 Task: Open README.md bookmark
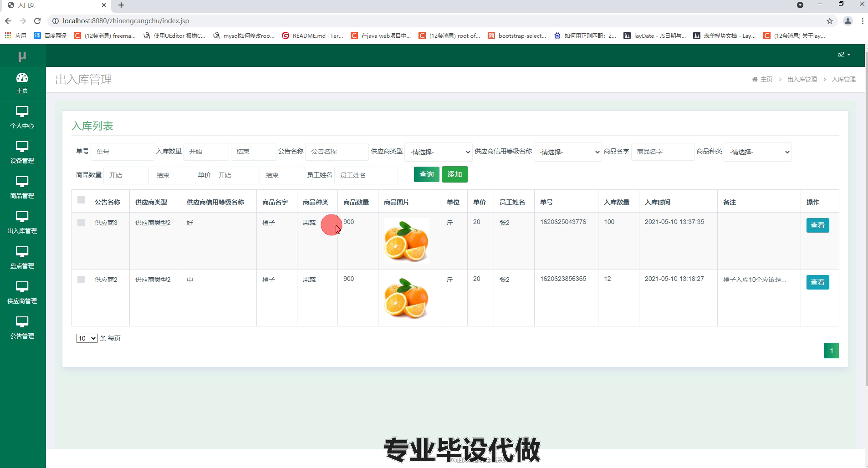(x=313, y=36)
